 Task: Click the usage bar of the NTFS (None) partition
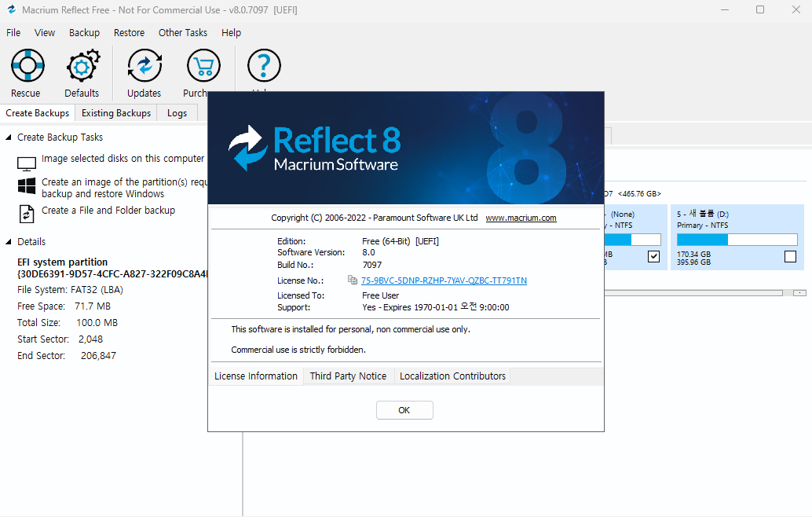click(632, 240)
